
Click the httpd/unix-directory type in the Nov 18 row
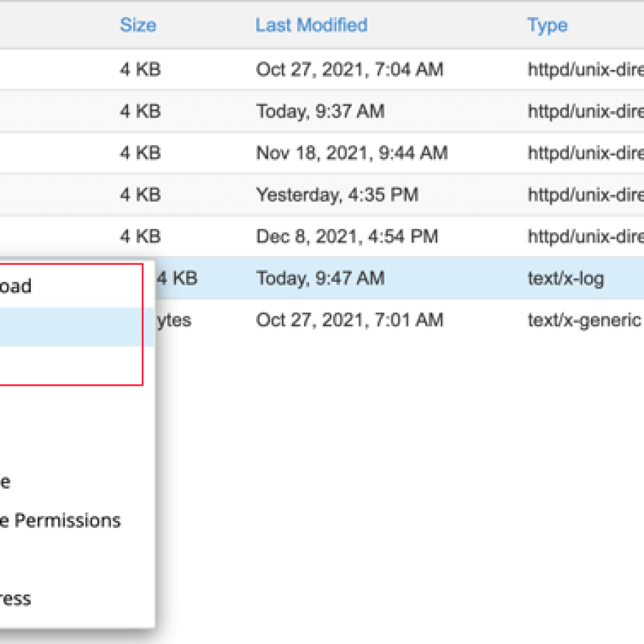(x=585, y=153)
